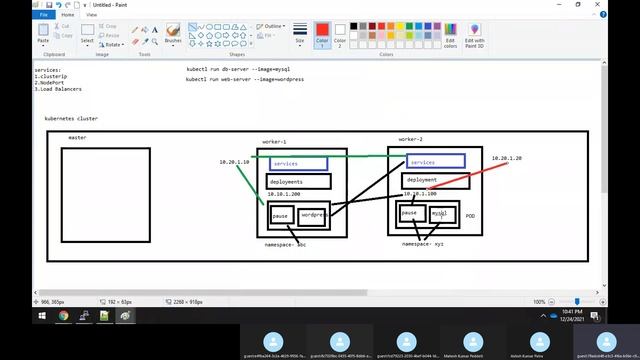The height and width of the screenshot is (360, 640).
Task: Click the Select rectangle tool
Action: pos(87,30)
